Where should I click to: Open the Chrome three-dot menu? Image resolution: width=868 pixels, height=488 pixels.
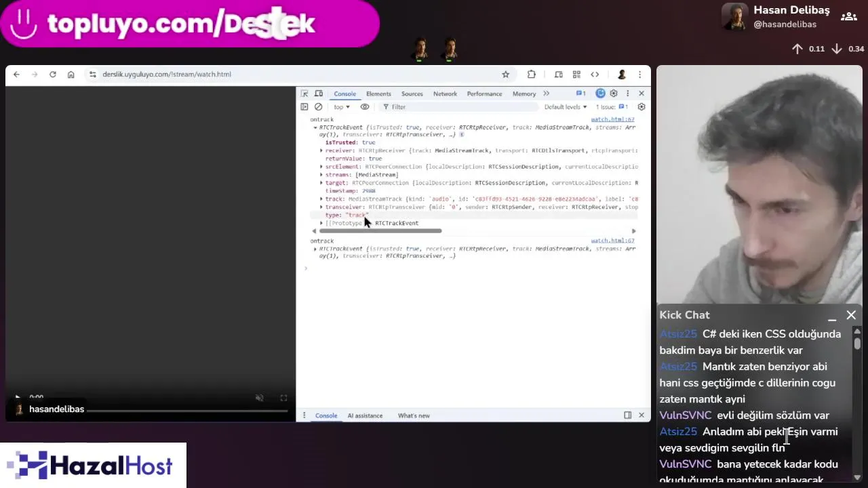pyautogui.click(x=639, y=75)
